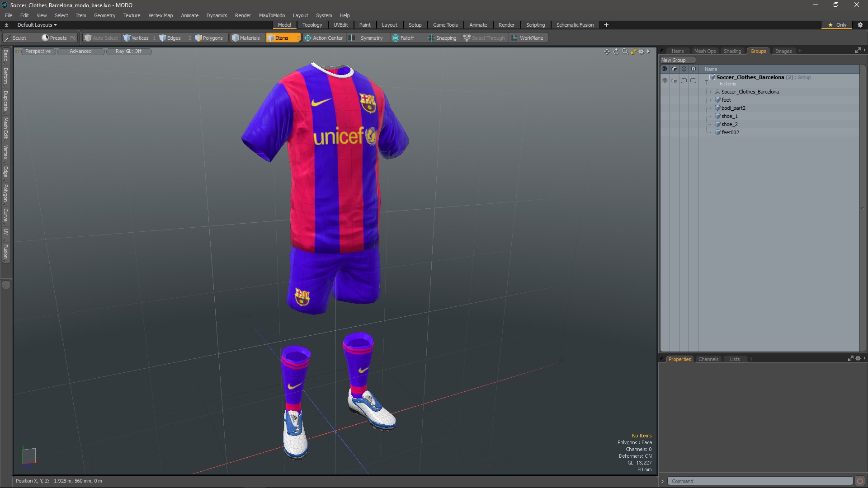The width and height of the screenshot is (868, 488).
Task: Add new panel tab after Images
Action: [800, 51]
